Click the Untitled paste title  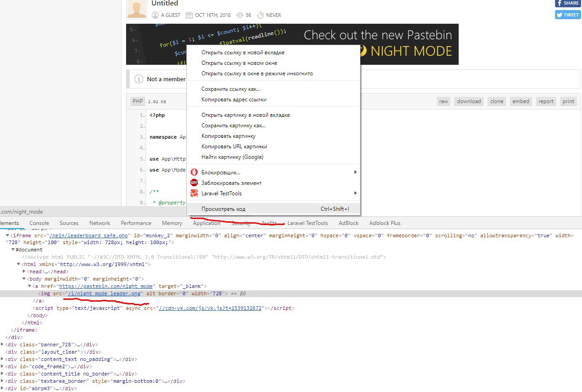pyautogui.click(x=165, y=3)
